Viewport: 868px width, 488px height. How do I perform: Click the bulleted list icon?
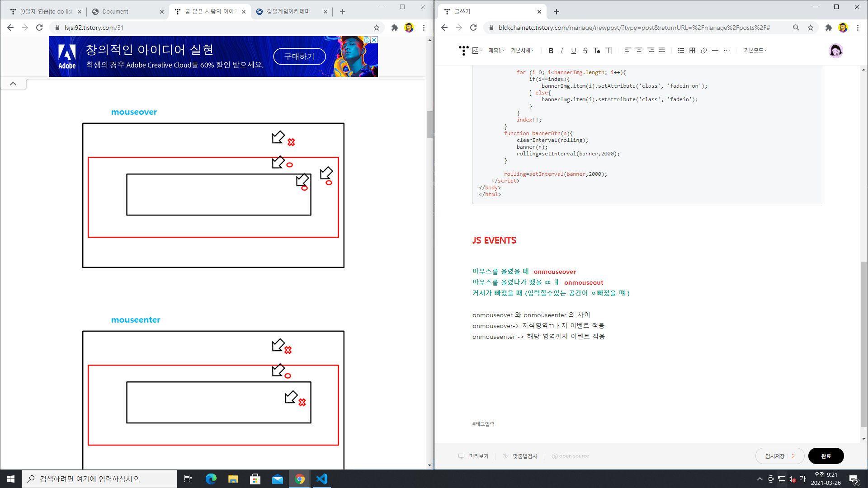pos(681,51)
